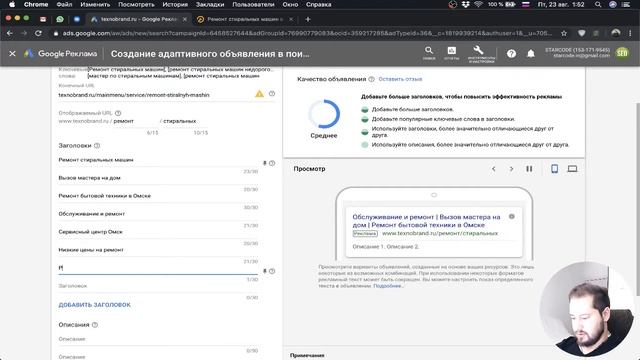
Task: Switch preview to desktop device
Action: pyautogui.click(x=572, y=169)
